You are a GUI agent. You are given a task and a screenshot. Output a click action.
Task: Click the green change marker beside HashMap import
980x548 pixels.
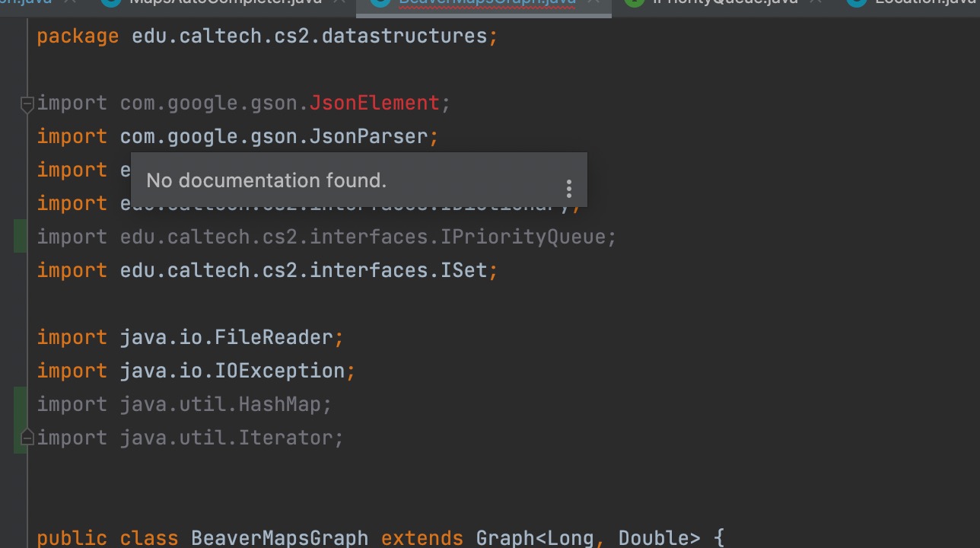[20, 404]
